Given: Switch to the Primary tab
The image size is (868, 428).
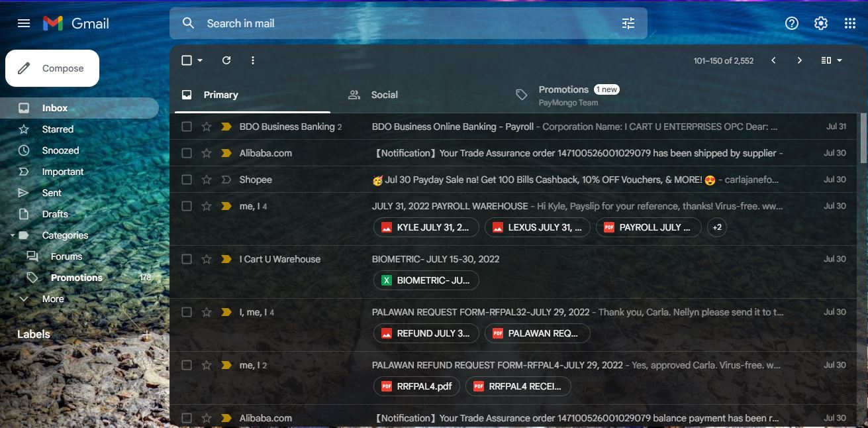Looking at the screenshot, I should [x=252, y=95].
